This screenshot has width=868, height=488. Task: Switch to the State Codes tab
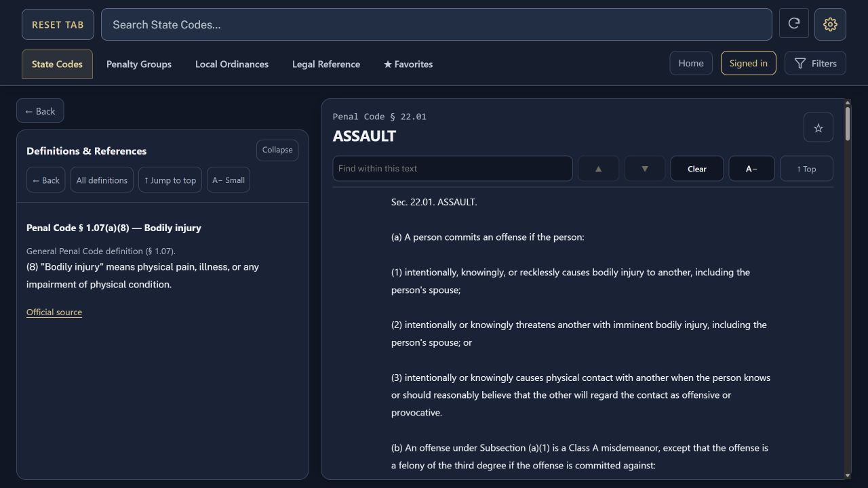(x=57, y=64)
